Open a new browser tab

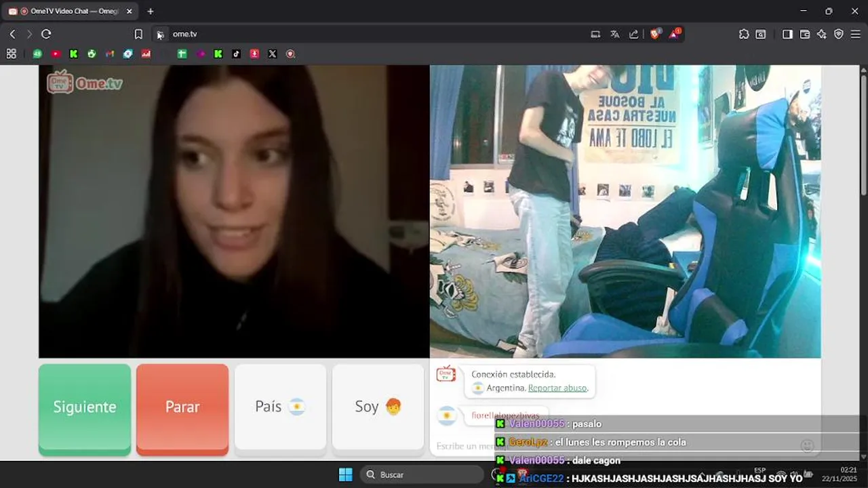151,11
